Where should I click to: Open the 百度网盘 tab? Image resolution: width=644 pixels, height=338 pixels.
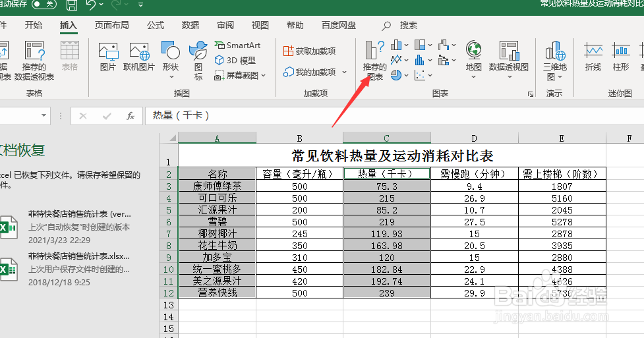coord(339,26)
